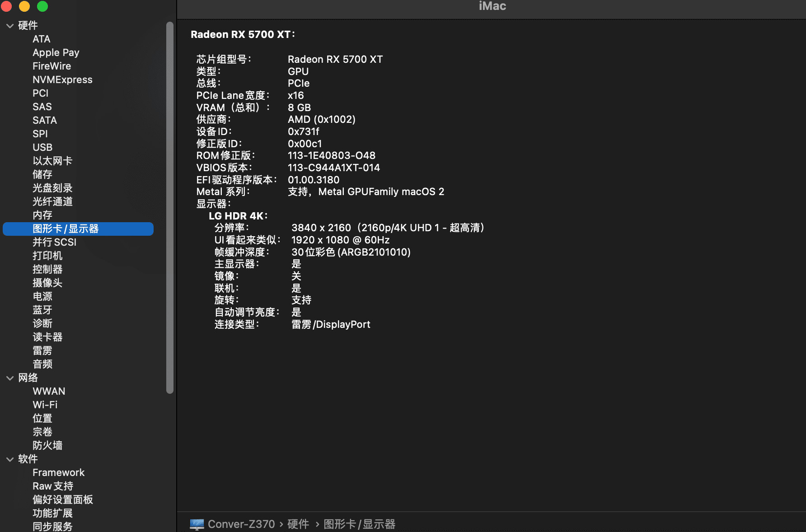Select 内存 in the sidebar
Image resolution: width=806 pixels, height=532 pixels.
[x=42, y=215]
